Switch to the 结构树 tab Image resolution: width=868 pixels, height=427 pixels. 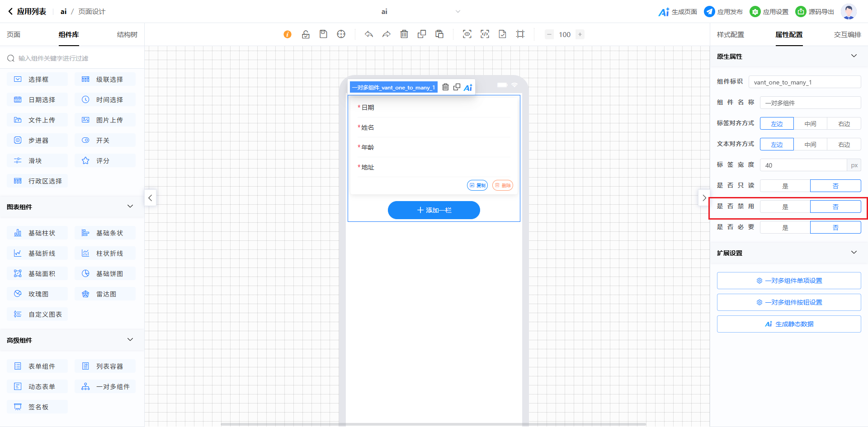click(x=127, y=35)
